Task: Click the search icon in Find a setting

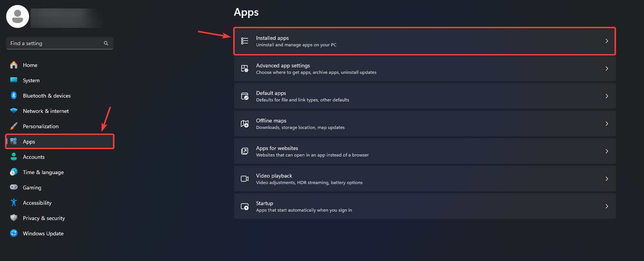Action: click(x=106, y=43)
